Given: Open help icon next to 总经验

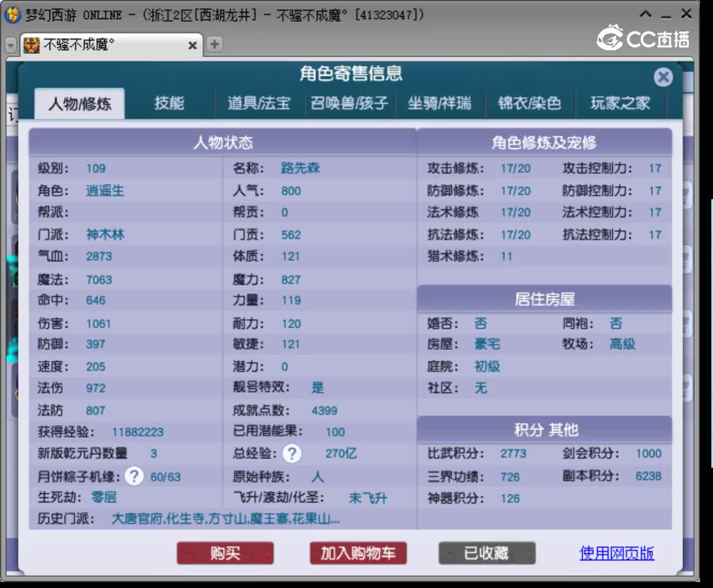Looking at the screenshot, I should 292,453.
